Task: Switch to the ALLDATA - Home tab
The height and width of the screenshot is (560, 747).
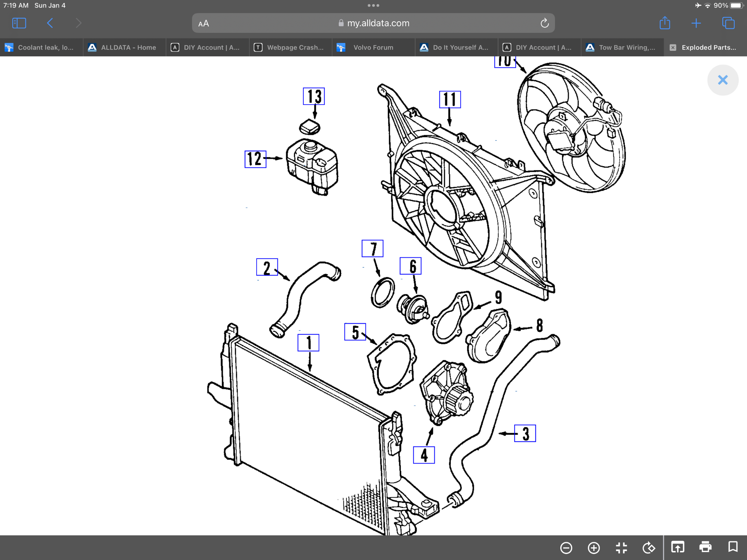Action: click(x=124, y=47)
